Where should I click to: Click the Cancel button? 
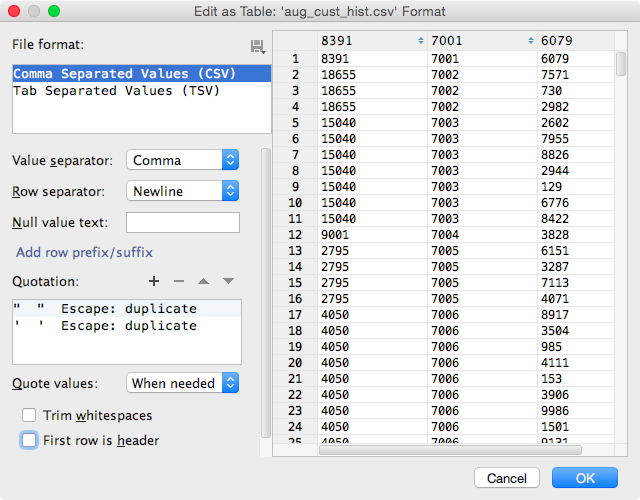[507, 478]
